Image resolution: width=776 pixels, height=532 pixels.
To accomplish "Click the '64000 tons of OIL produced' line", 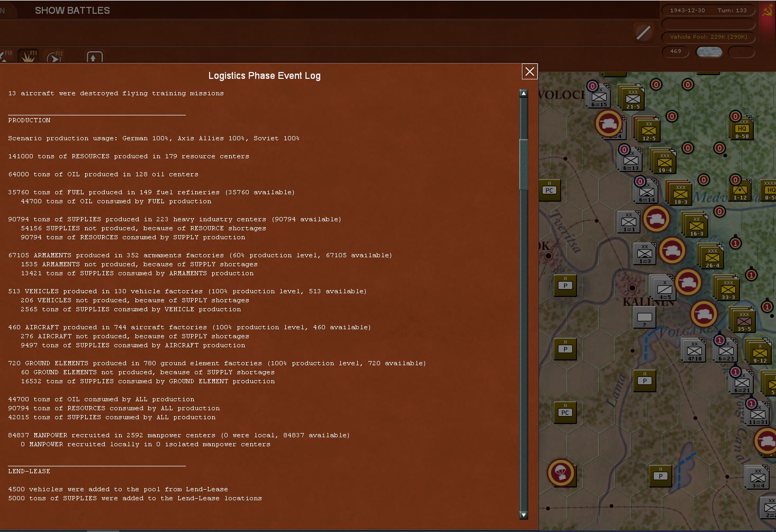I will pos(103,174).
